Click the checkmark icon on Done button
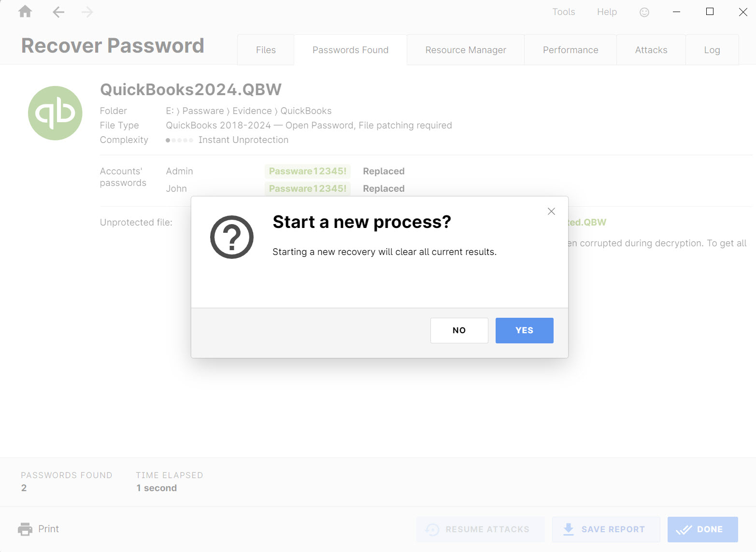756x552 pixels. click(684, 529)
